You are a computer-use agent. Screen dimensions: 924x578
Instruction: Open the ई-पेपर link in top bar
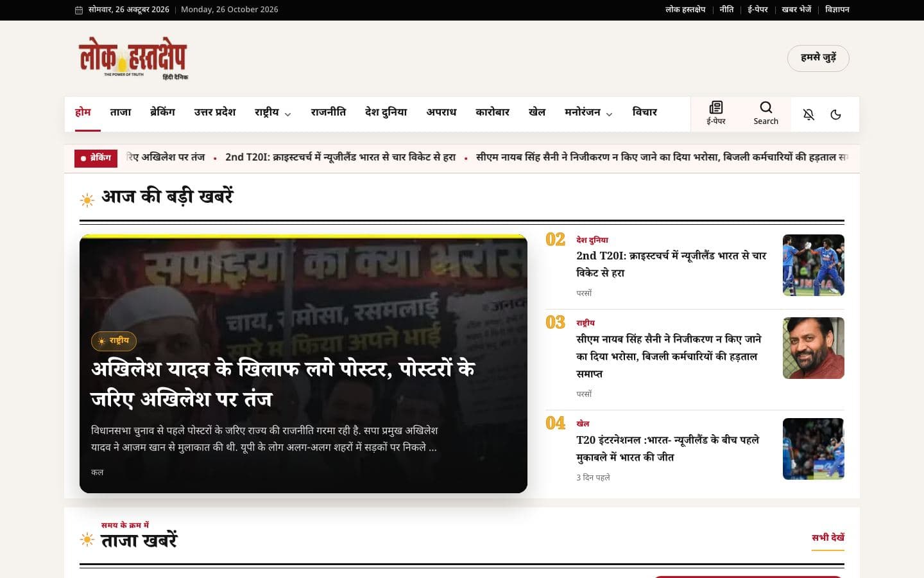(x=758, y=10)
